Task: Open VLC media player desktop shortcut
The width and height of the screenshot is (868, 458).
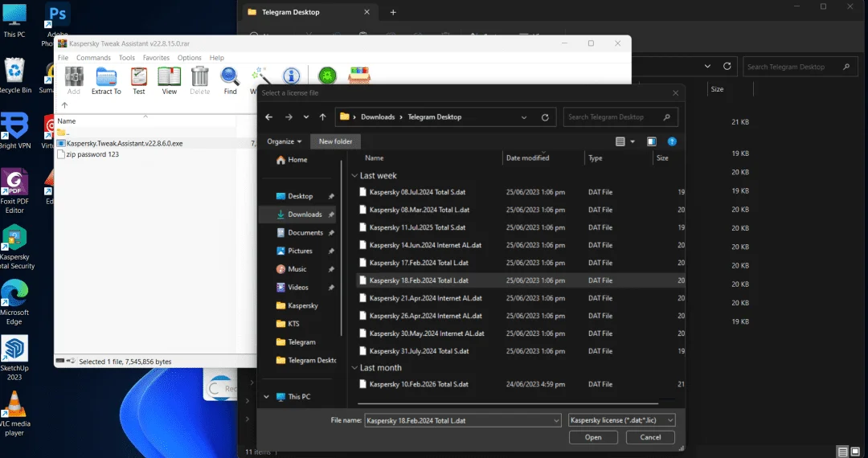Action: click(14, 413)
